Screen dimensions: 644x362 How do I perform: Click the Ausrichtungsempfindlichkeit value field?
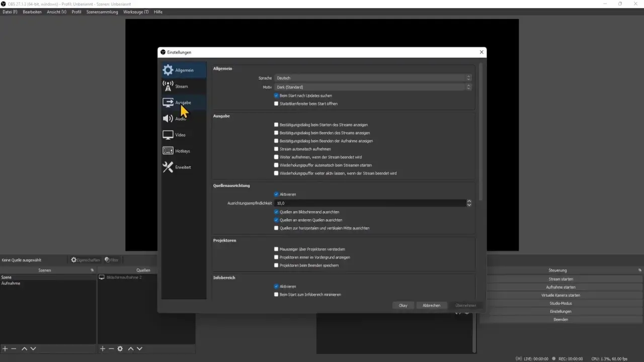[370, 203]
